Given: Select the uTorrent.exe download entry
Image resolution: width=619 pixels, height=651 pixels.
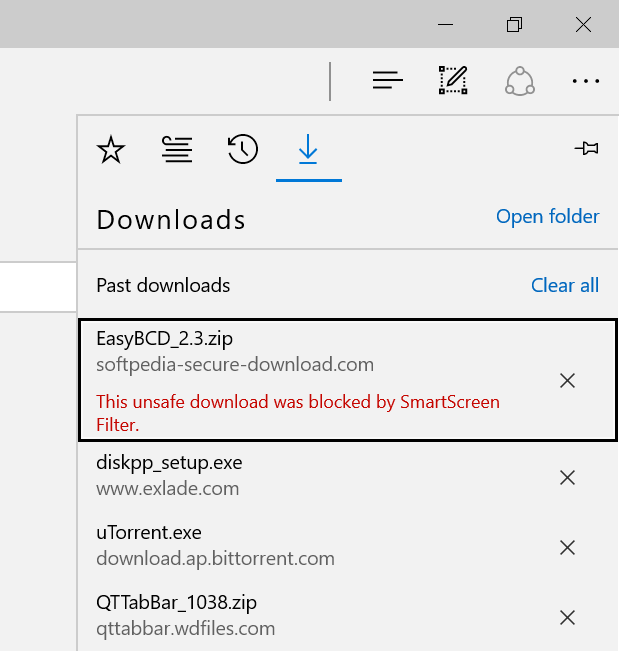Looking at the screenshot, I should pyautogui.click(x=348, y=546).
